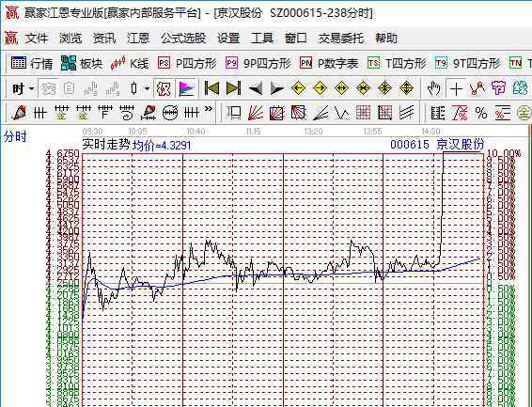Screen dimensions: 532x407
Task: Click the black right arrow icon
Action: [277, 89]
